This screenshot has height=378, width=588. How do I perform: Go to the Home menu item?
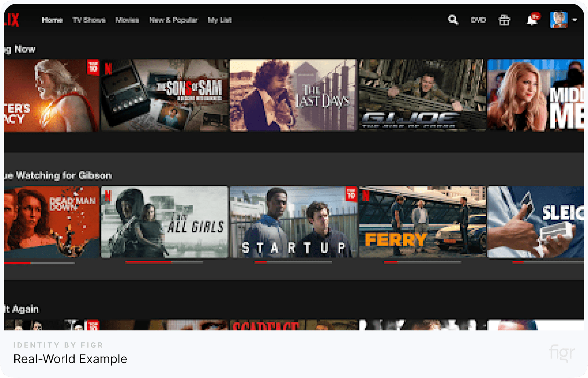click(52, 20)
